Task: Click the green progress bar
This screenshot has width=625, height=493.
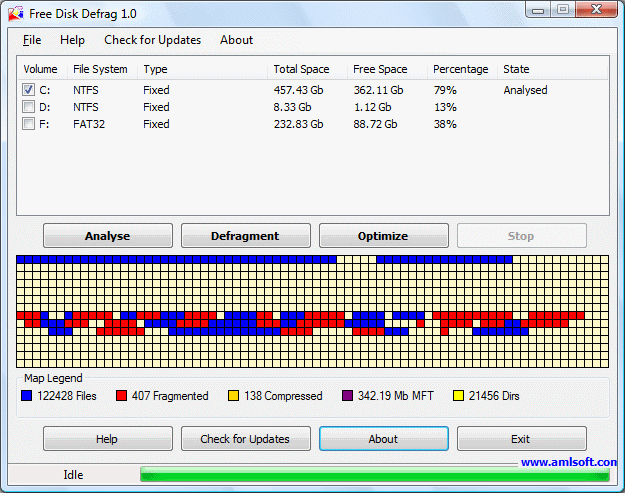Action: click(375, 474)
